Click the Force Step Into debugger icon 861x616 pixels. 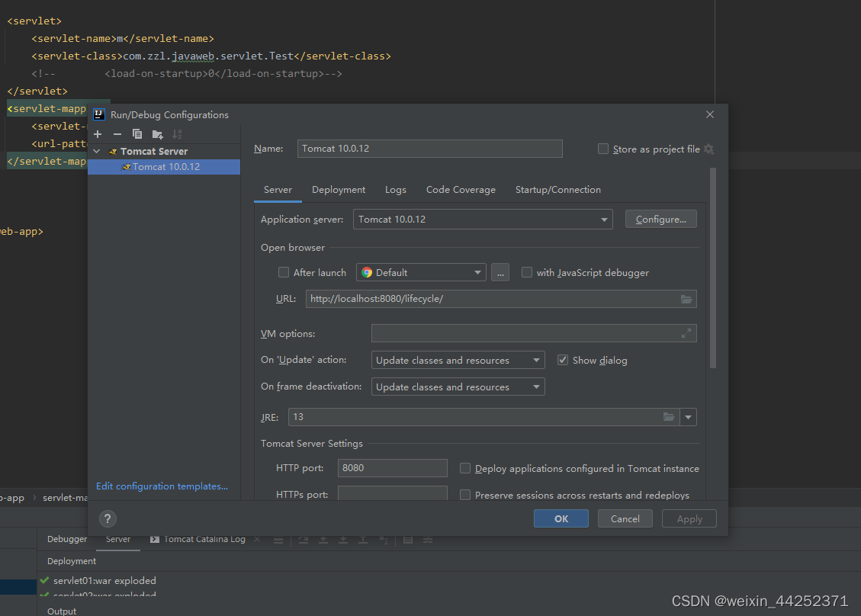click(343, 540)
